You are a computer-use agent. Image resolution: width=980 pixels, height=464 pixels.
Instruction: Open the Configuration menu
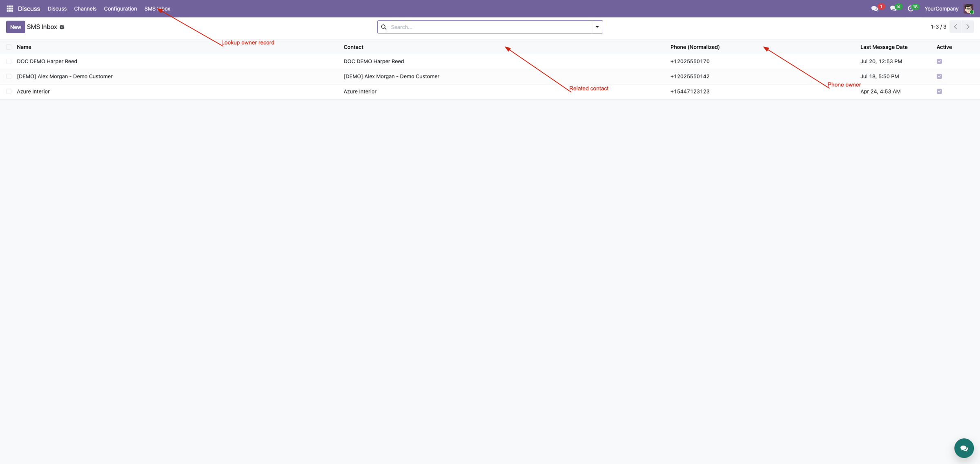coord(120,9)
